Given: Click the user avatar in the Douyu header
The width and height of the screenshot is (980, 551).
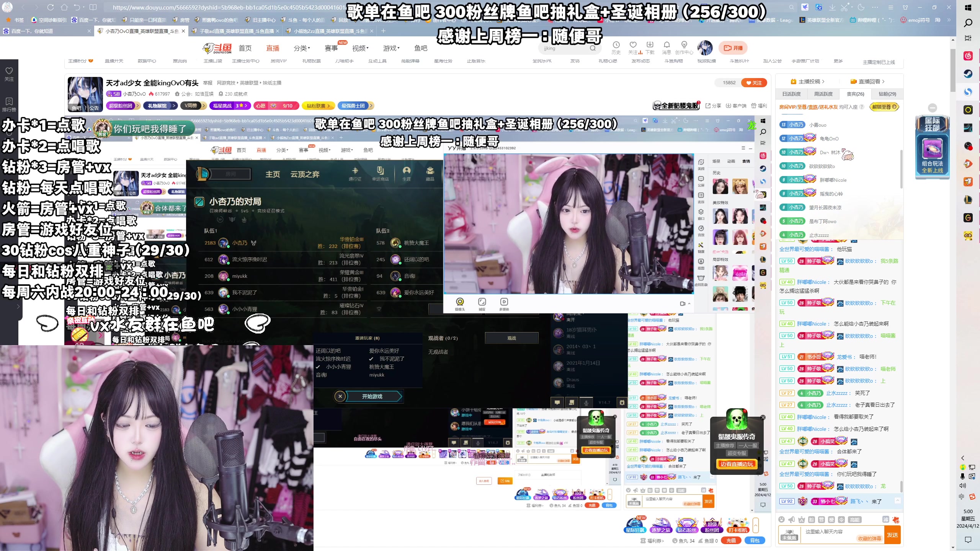Looking at the screenshot, I should pos(705,48).
